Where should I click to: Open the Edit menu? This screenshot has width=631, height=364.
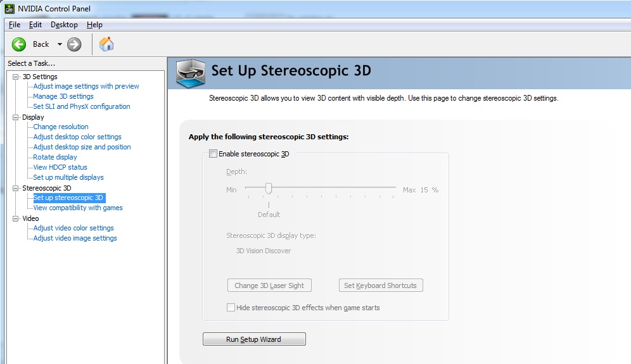coord(35,25)
